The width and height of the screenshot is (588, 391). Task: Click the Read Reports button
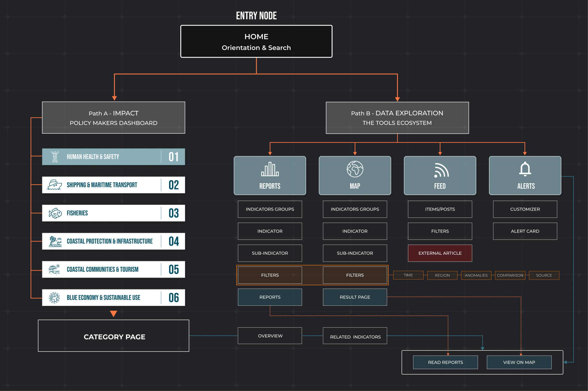click(x=445, y=362)
